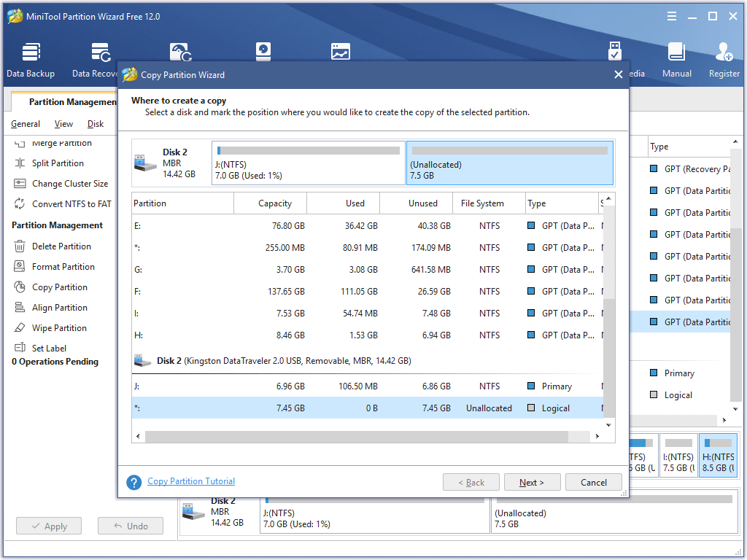Screen dimensions: 747x560
Task: Click Set Label in sidebar
Action: [41, 348]
